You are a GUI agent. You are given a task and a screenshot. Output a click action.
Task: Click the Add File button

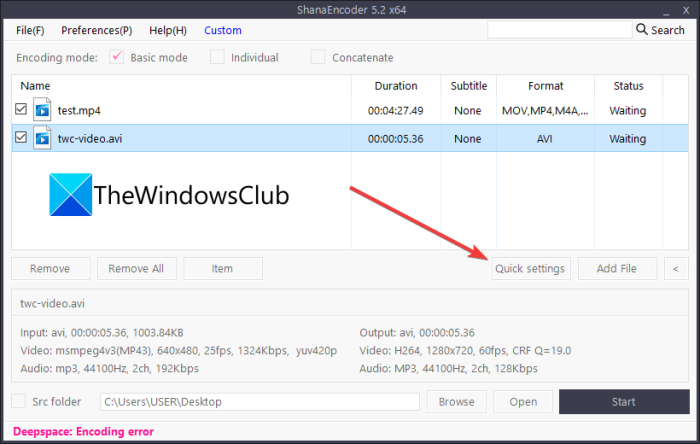(x=617, y=269)
